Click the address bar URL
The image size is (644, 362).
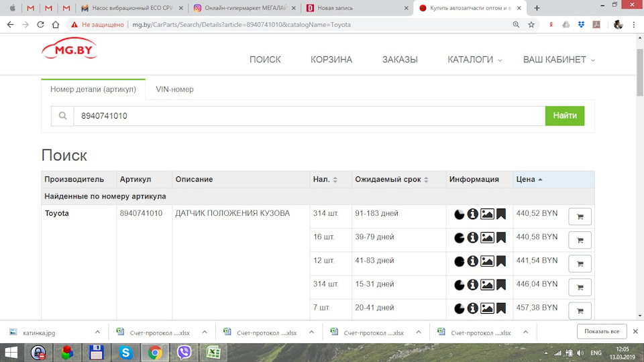[x=241, y=25]
